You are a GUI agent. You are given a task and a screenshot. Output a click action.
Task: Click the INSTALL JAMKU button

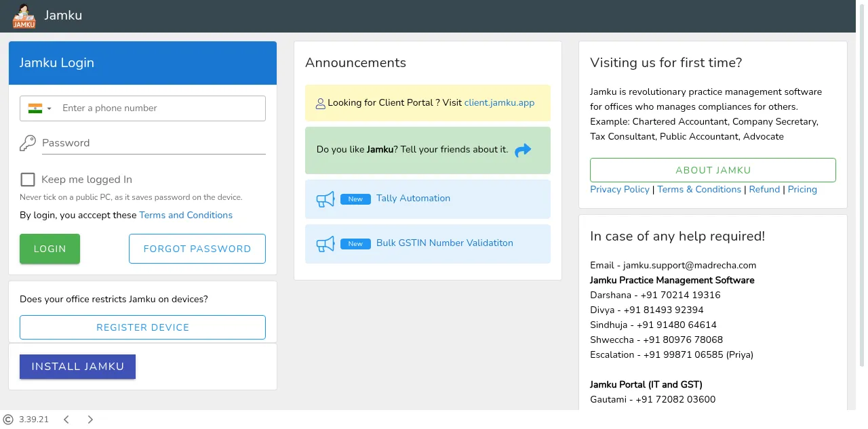pos(77,367)
